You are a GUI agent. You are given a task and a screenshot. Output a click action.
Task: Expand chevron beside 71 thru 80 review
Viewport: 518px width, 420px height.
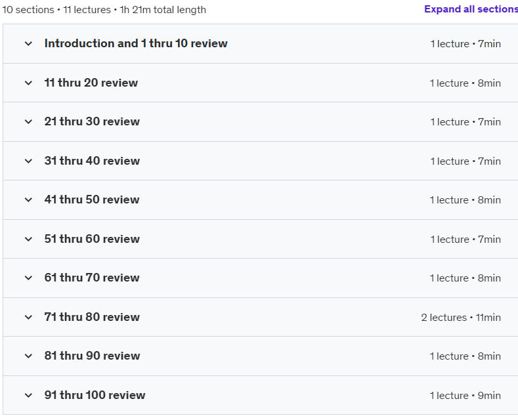tap(28, 318)
